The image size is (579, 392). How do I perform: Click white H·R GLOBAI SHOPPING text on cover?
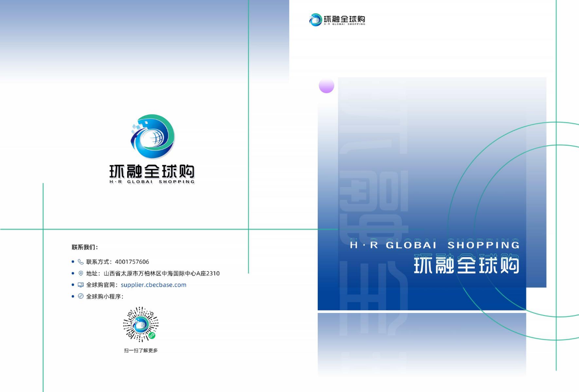point(435,245)
